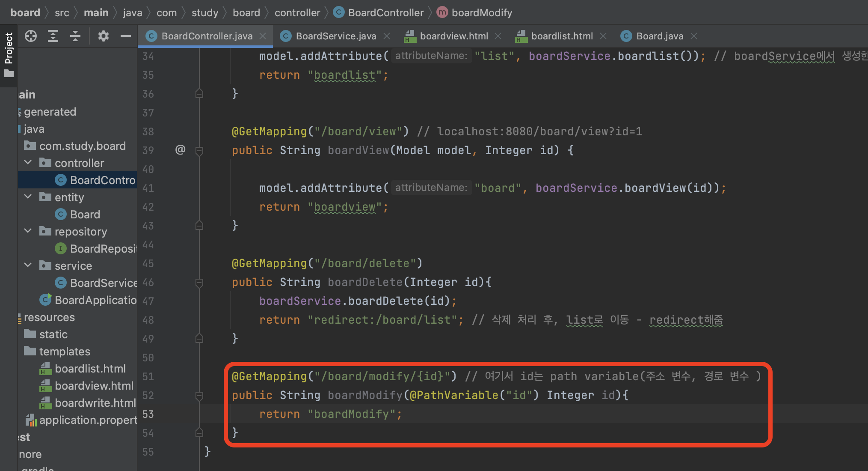
Task: Collapse the repository folder chevron
Action: click(x=28, y=231)
